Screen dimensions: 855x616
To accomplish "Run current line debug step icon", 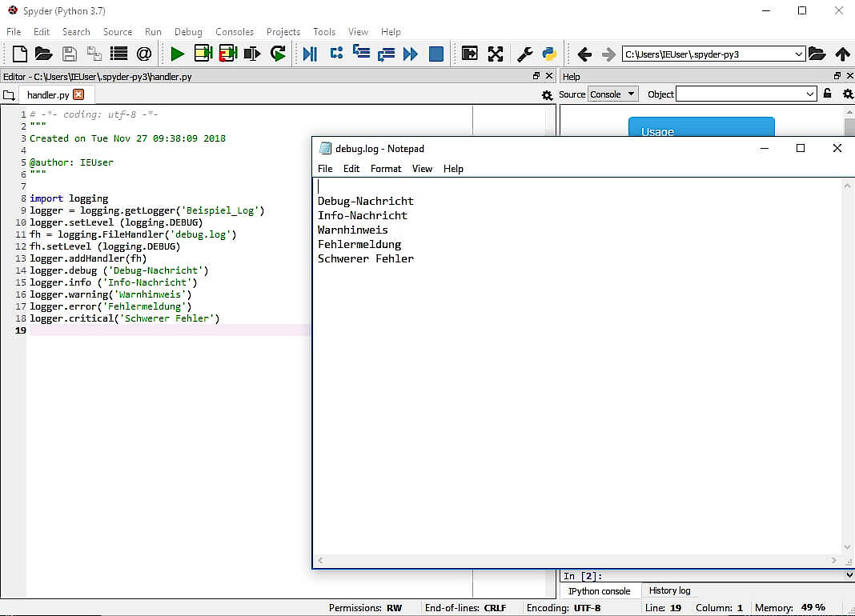I will pyautogui.click(x=336, y=54).
